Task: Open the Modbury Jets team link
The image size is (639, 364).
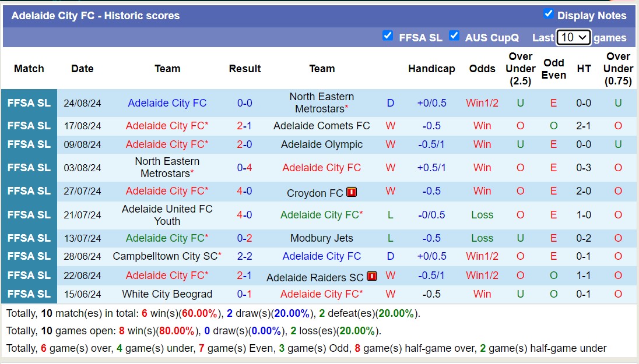Action: click(x=322, y=238)
